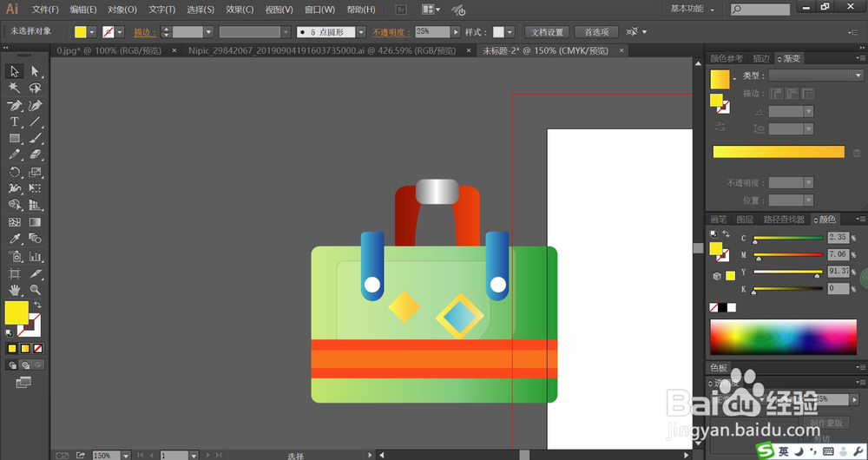The image size is (868, 460).
Task: Select the Scale tool
Action: click(36, 172)
